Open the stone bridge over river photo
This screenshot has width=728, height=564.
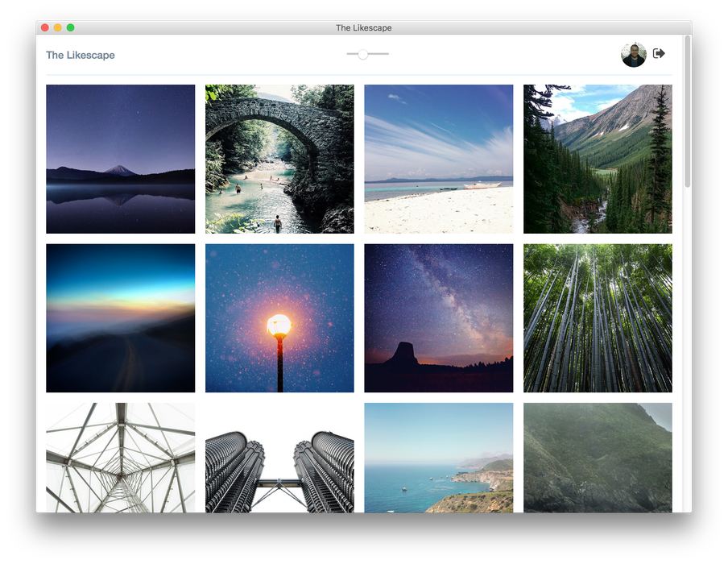(x=279, y=159)
